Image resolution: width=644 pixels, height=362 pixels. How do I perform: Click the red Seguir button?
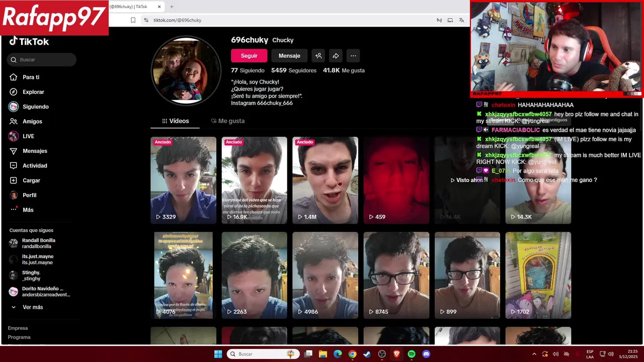pyautogui.click(x=249, y=56)
